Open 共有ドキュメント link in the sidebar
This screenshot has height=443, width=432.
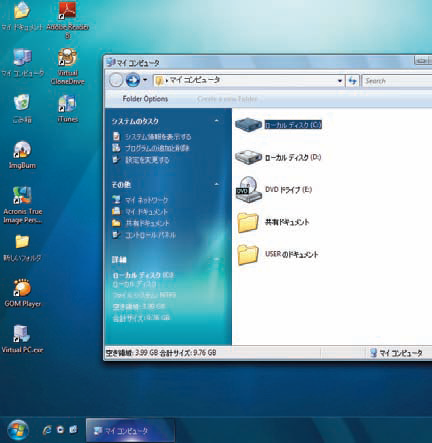tap(147, 223)
